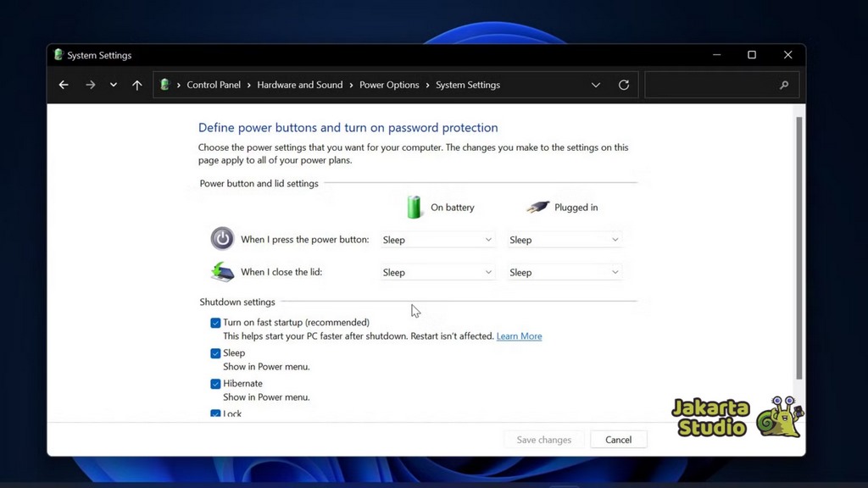Open the Learn More link

(x=519, y=336)
